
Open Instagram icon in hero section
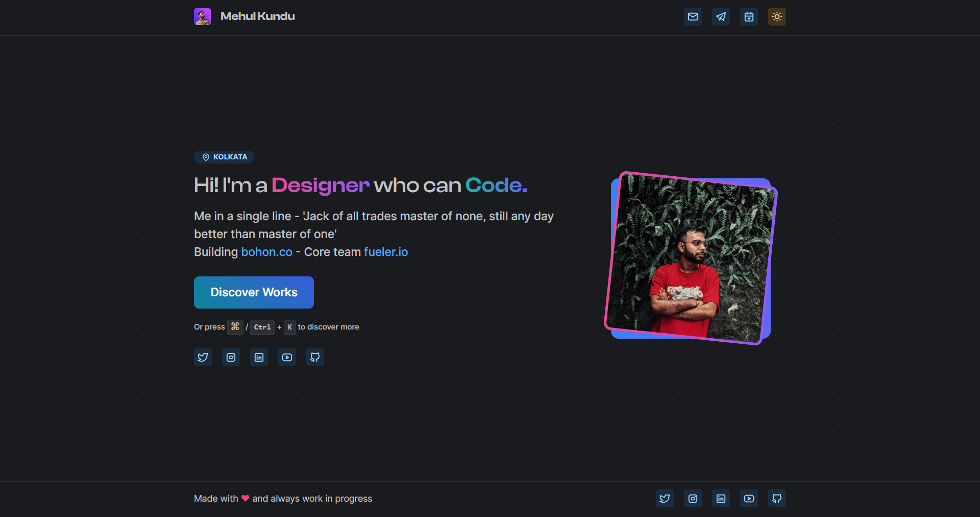231,358
